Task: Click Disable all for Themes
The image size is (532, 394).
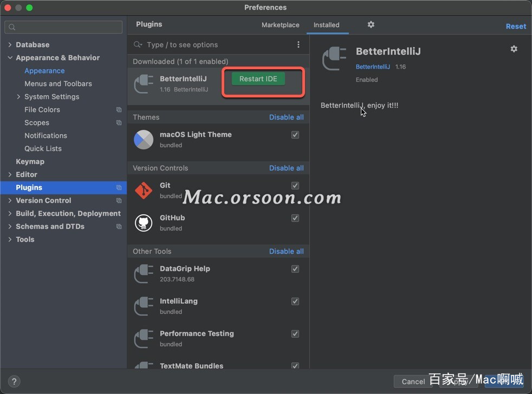Action: [286, 117]
